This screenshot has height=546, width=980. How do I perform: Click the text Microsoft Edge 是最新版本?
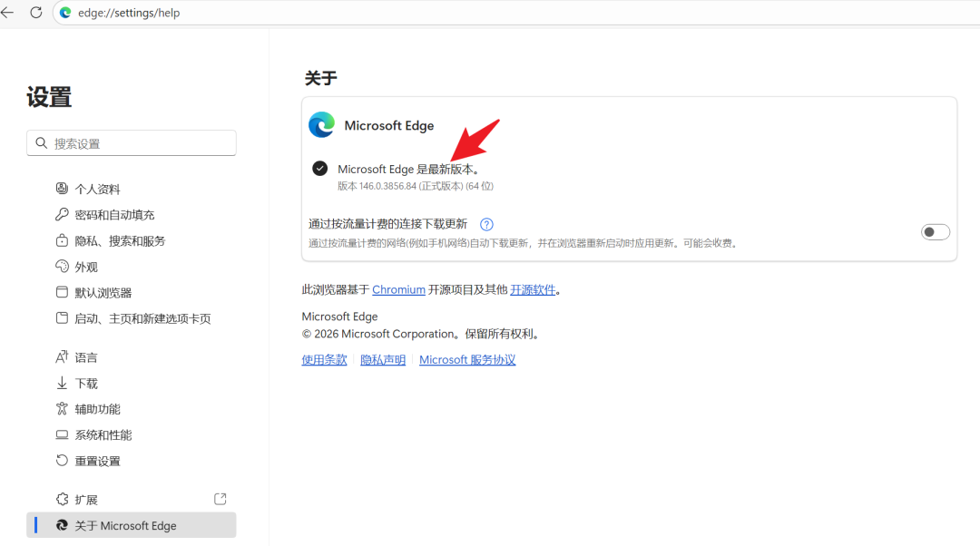[408, 170]
